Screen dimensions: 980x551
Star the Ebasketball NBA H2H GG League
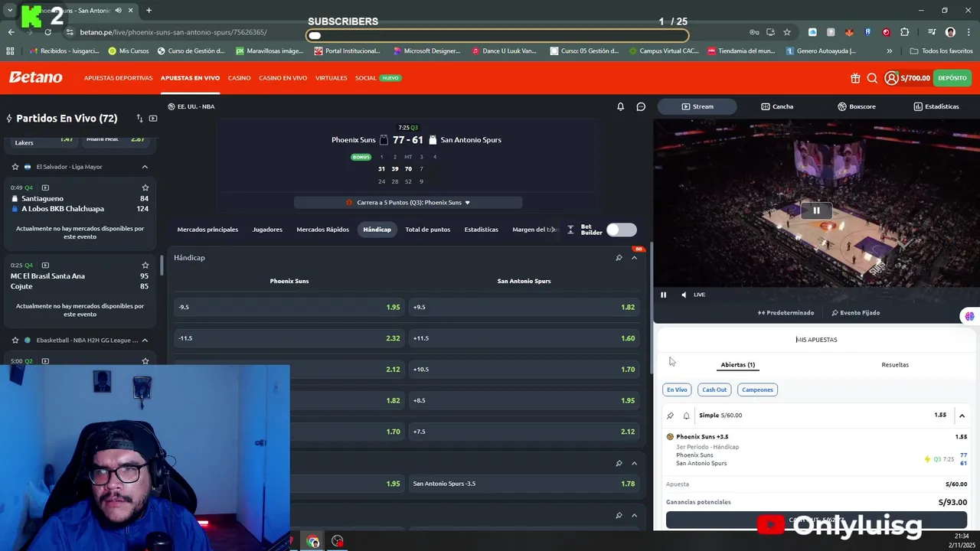point(15,340)
